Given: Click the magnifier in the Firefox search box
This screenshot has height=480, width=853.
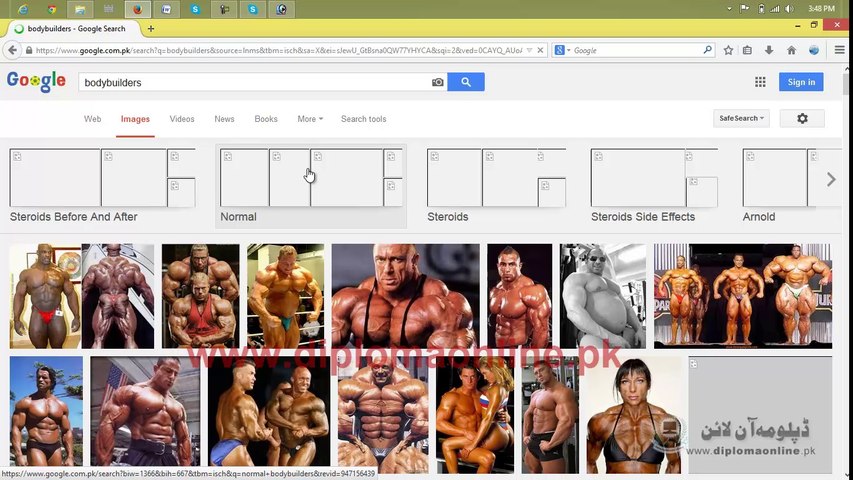Looking at the screenshot, I should click(707, 50).
